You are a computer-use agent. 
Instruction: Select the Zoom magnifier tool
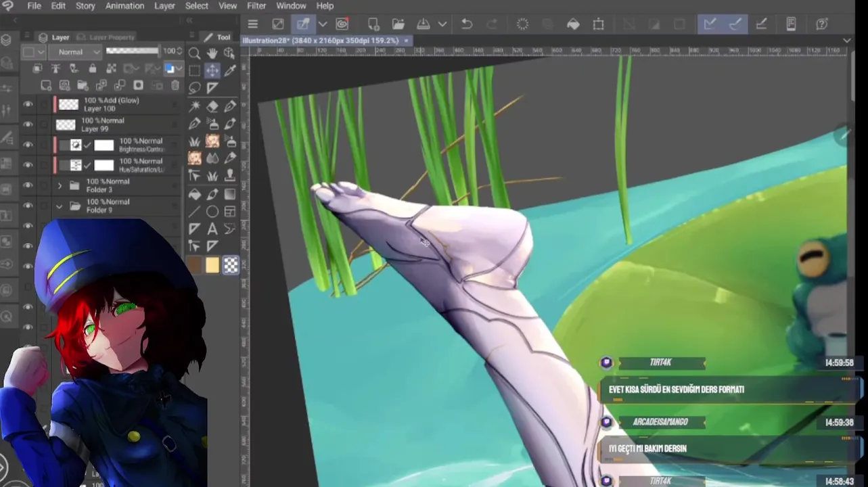click(194, 53)
